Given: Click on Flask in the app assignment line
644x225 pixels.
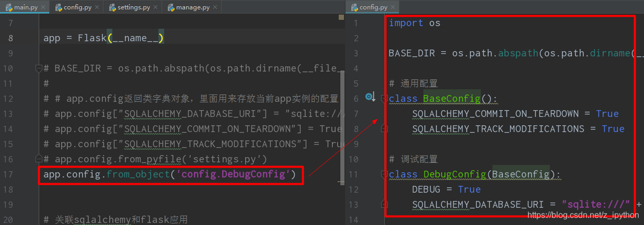Looking at the screenshot, I should pyautogui.click(x=92, y=38).
